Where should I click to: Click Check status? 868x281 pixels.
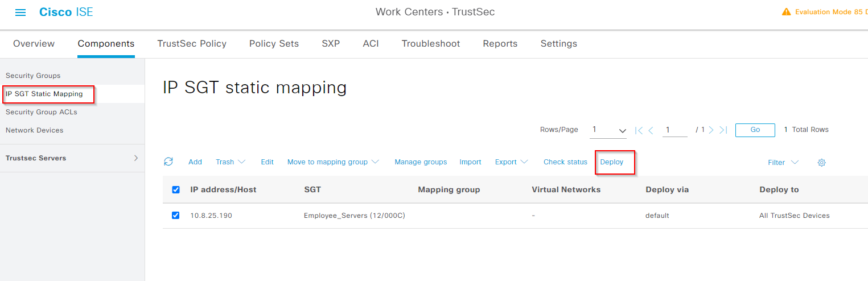pos(565,162)
